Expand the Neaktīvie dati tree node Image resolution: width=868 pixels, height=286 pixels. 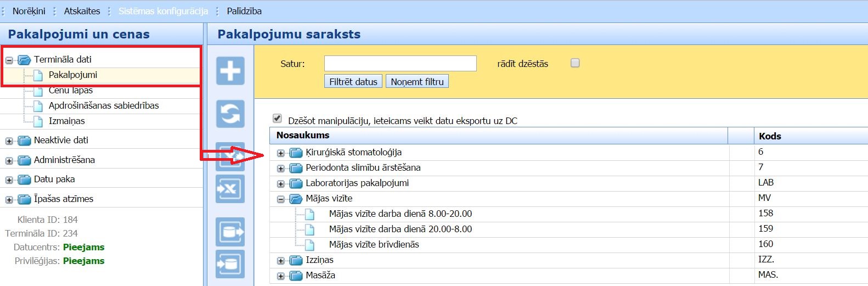[9, 141]
